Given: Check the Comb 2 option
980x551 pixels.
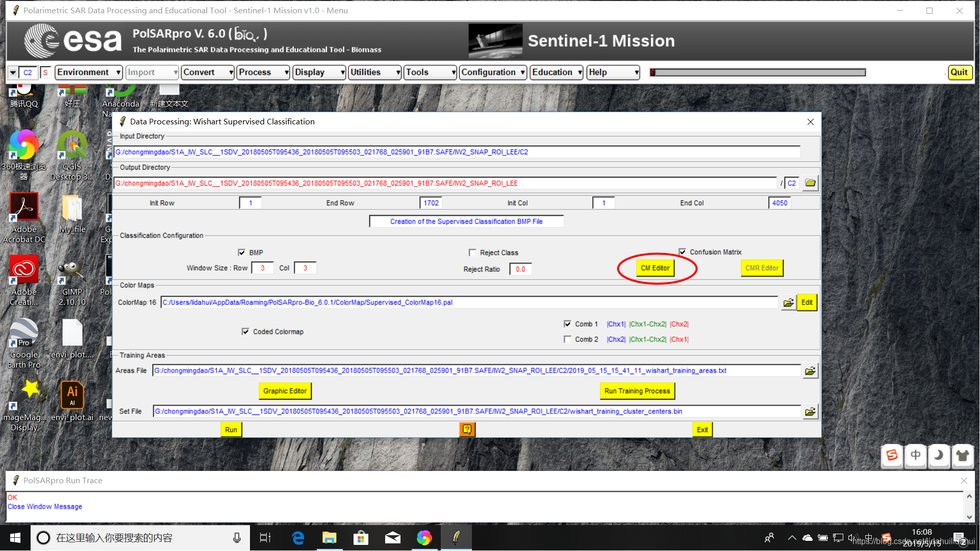Looking at the screenshot, I should 567,339.
